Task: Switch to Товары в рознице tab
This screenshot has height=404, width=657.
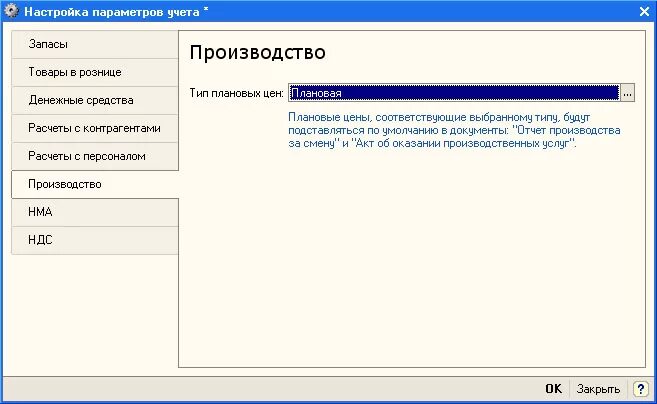Action: coord(95,73)
